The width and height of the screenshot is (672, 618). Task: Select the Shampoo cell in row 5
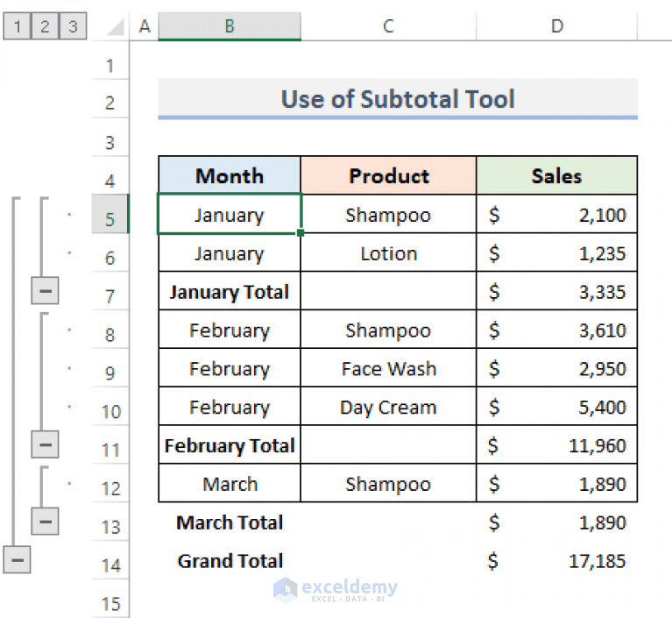(388, 214)
